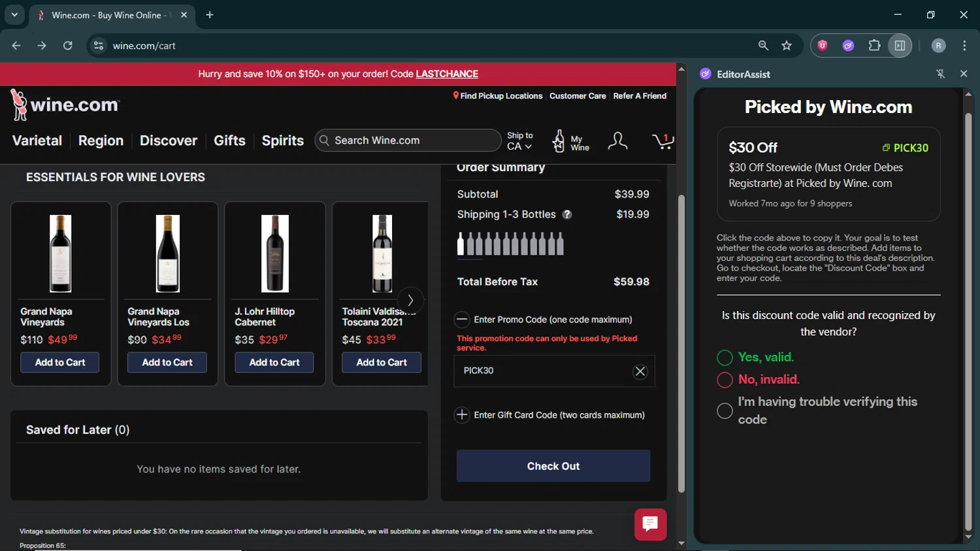The height and width of the screenshot is (551, 980).
Task: Open Grand Napa Vineyards $49.99 bottle image
Action: pyautogui.click(x=61, y=254)
